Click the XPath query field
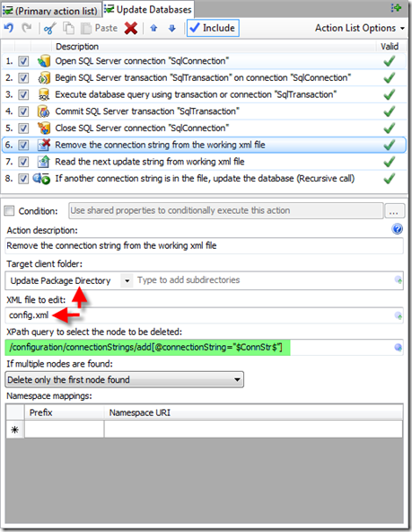The height and width of the screenshot is (532, 412). [200, 348]
